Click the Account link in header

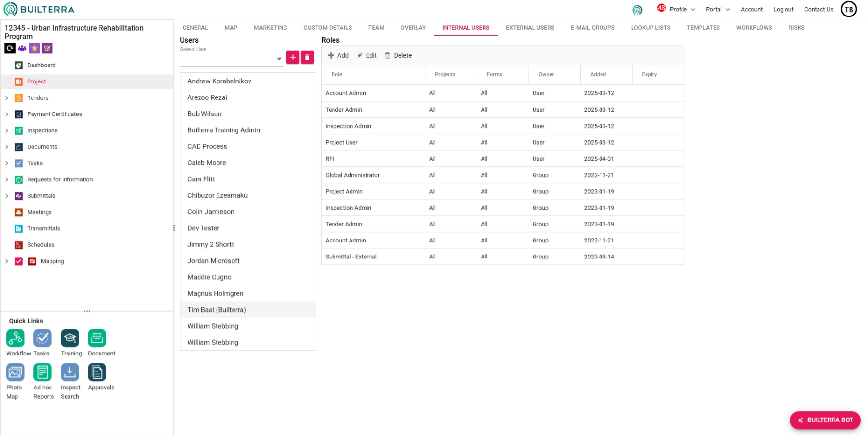pyautogui.click(x=751, y=9)
